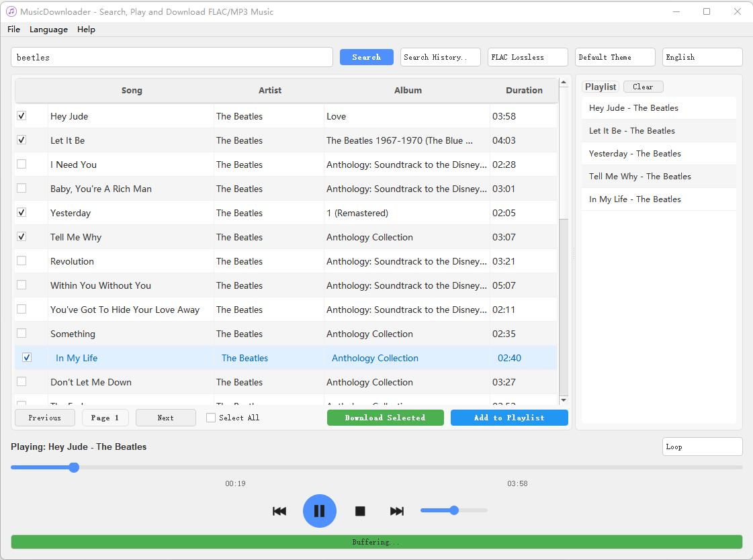Click inside the search input field
Screen dimensions: 753x560
(x=171, y=57)
